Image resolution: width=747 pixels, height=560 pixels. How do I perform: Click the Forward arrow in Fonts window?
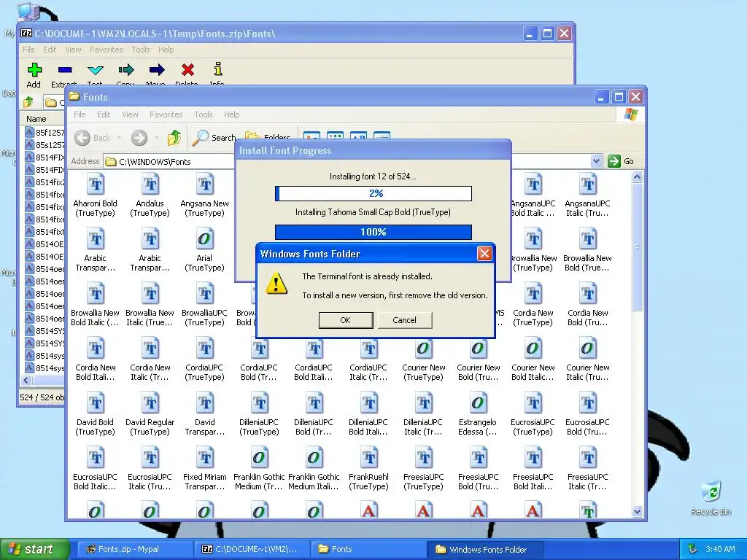tap(139, 138)
